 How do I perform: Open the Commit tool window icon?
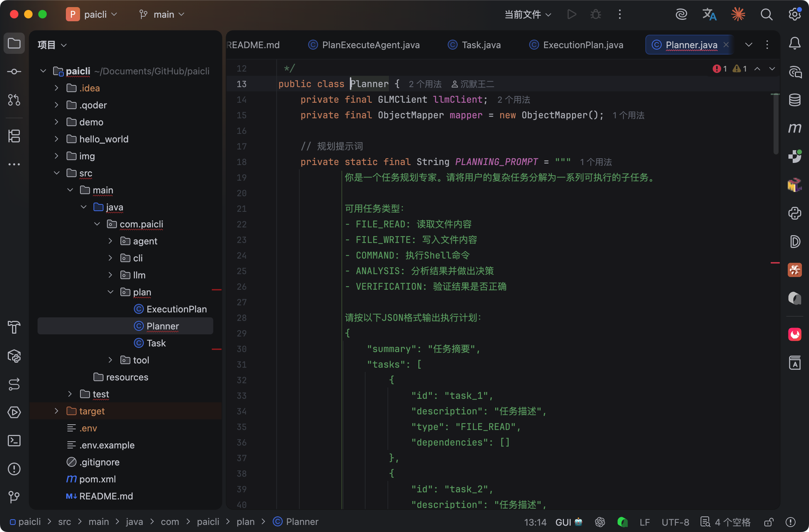[x=14, y=72]
